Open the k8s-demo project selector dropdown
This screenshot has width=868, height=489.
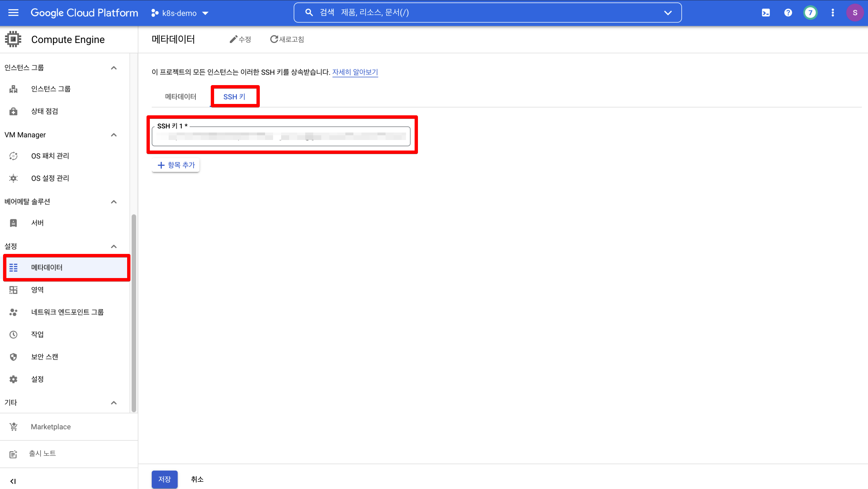[x=180, y=13]
